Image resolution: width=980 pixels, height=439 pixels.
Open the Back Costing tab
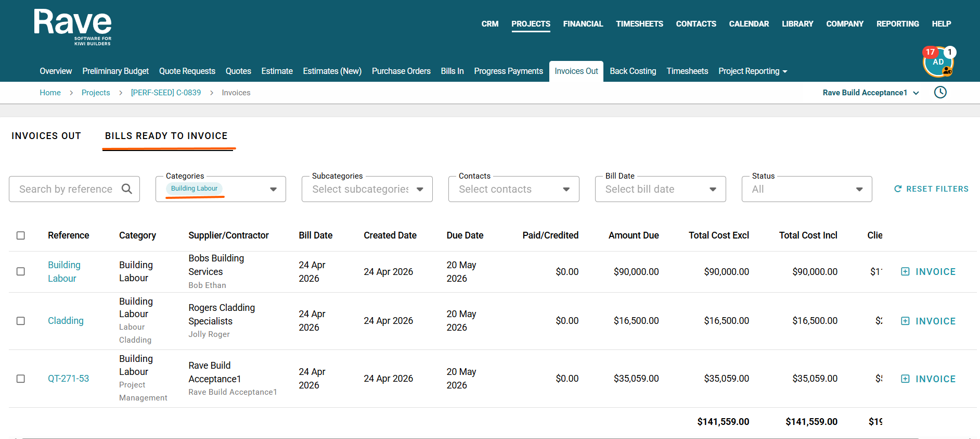(633, 71)
